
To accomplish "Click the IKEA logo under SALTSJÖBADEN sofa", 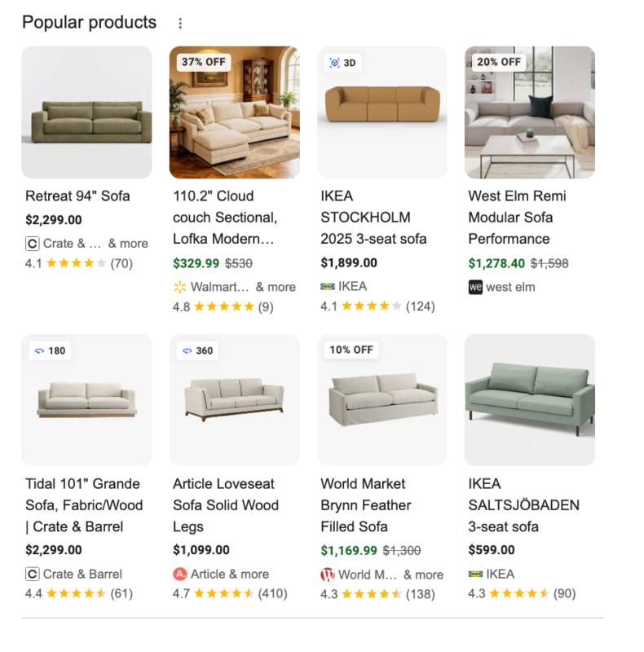I will [x=475, y=574].
